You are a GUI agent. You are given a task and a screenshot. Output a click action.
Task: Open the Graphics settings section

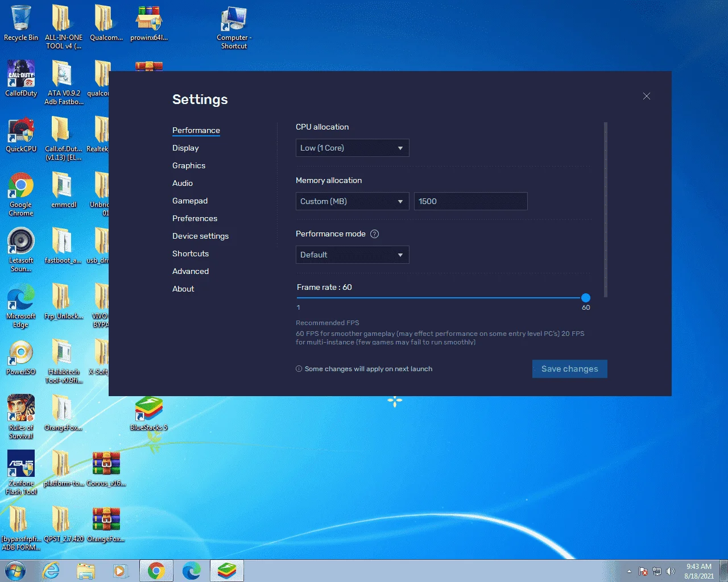tap(189, 165)
